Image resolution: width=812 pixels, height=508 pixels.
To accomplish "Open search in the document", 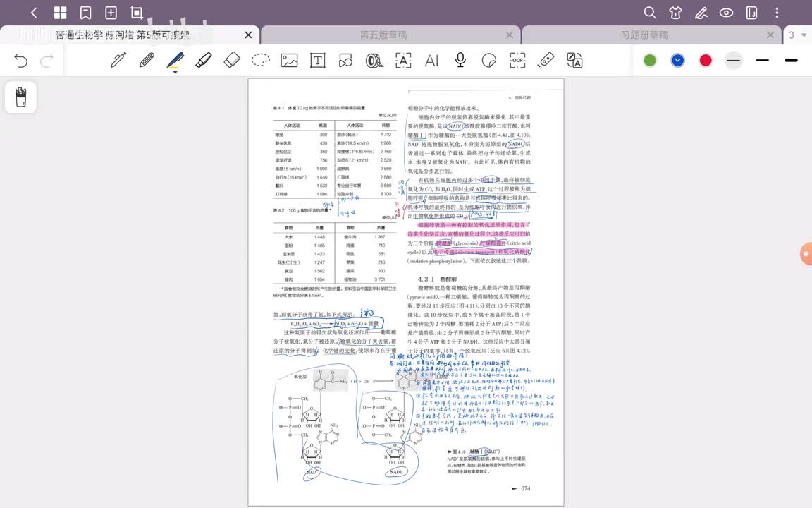I will click(x=649, y=13).
